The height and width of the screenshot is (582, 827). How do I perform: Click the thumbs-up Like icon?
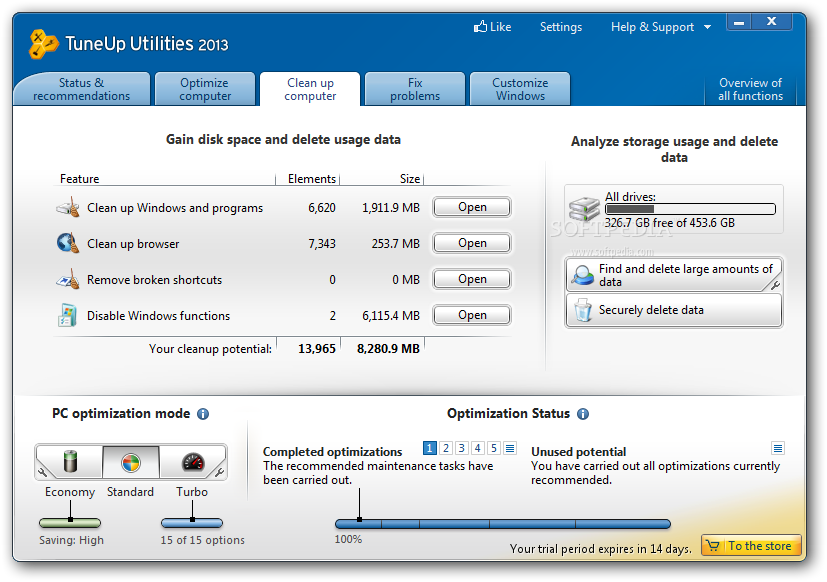(480, 26)
